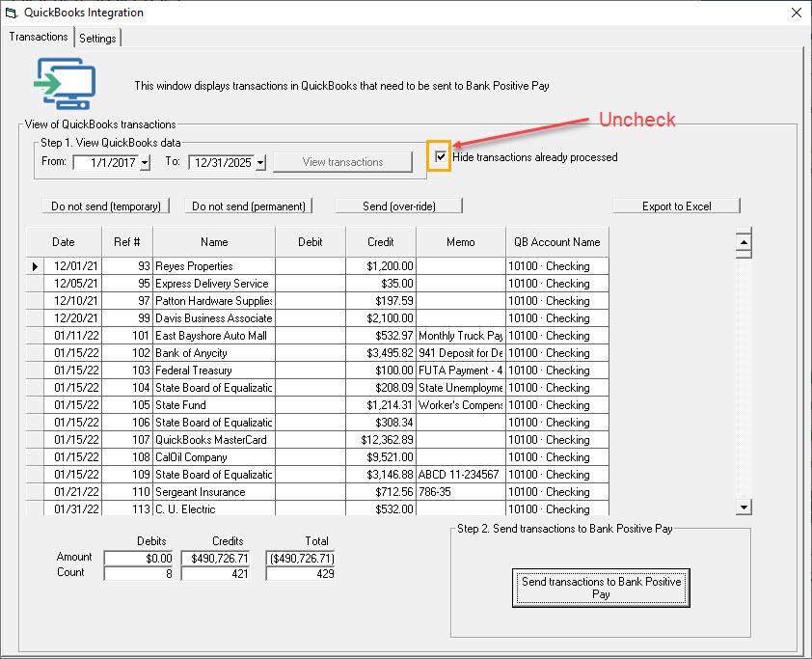Click the $12,362.89 credit cell
This screenshot has height=659, width=812.
[x=381, y=440]
